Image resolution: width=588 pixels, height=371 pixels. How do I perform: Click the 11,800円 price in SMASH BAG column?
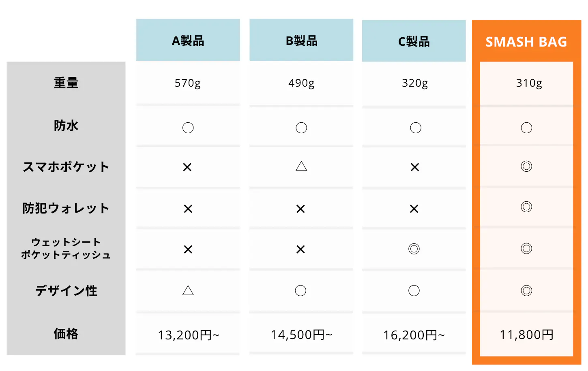click(526, 335)
